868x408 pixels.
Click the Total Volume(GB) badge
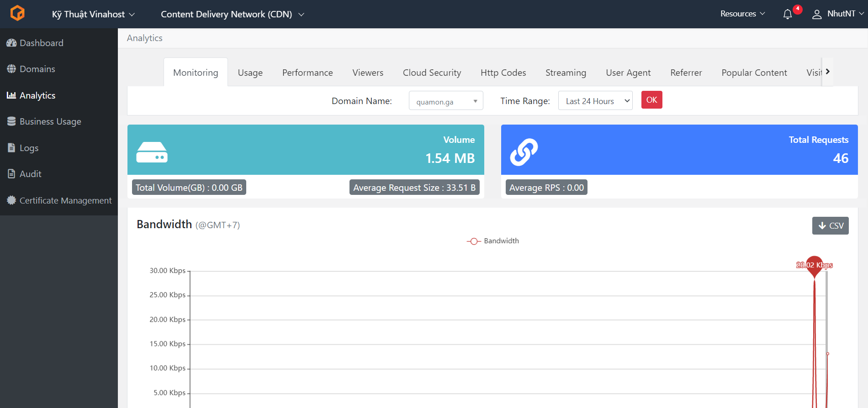point(189,188)
